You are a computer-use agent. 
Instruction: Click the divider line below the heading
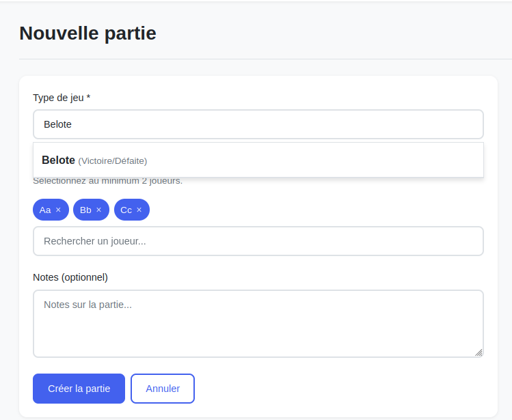265,59
